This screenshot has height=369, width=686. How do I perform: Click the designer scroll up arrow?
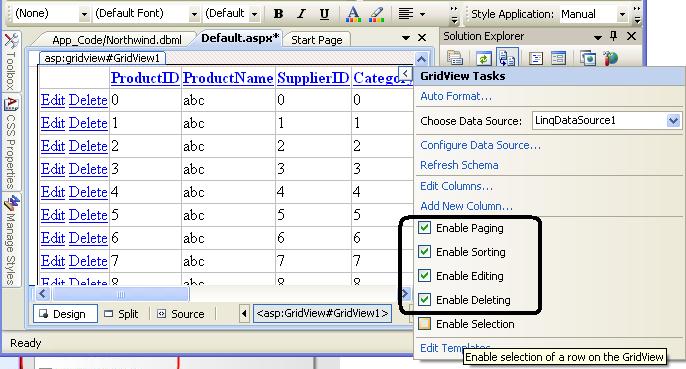(x=421, y=59)
